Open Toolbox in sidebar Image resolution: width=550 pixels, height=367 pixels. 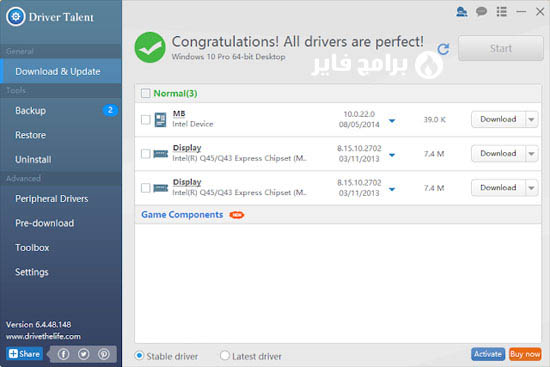point(61,248)
